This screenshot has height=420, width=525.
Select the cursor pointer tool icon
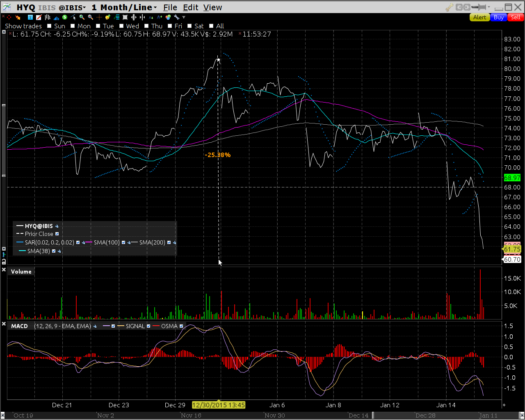[73, 17]
